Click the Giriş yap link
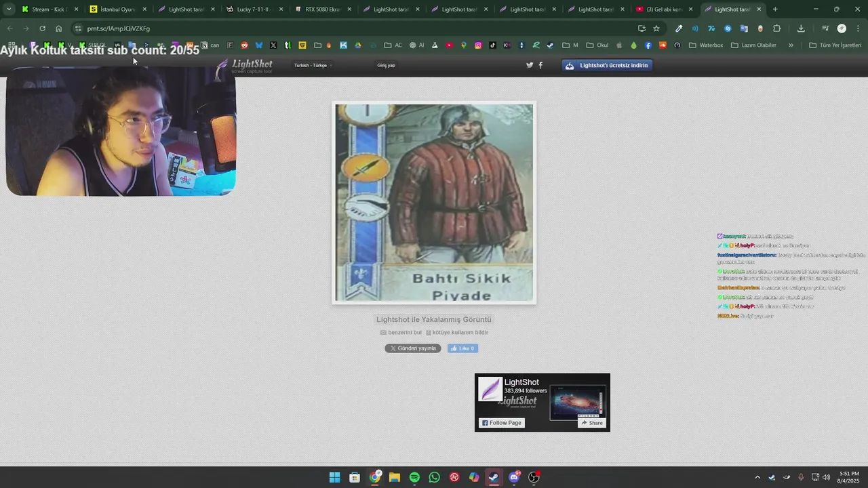Image resolution: width=868 pixels, height=488 pixels. 386,65
